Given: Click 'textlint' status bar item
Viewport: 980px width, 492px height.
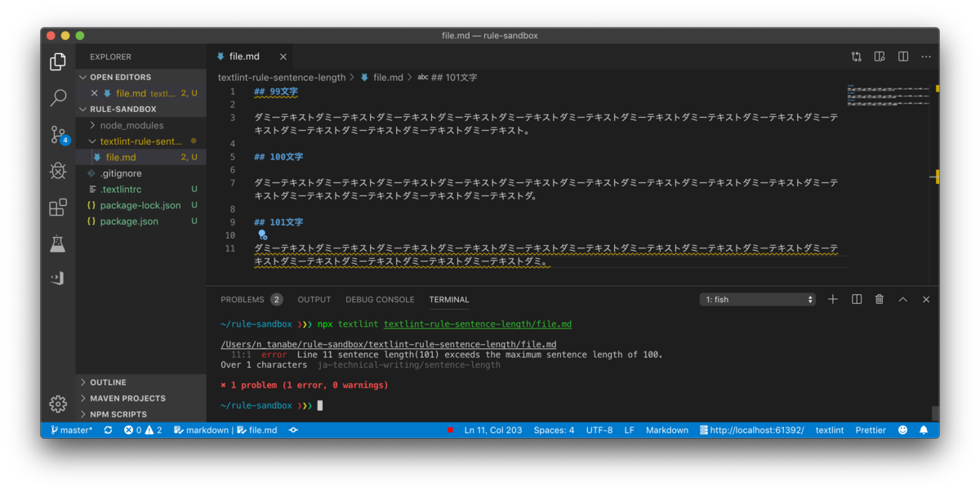Looking at the screenshot, I should point(830,430).
